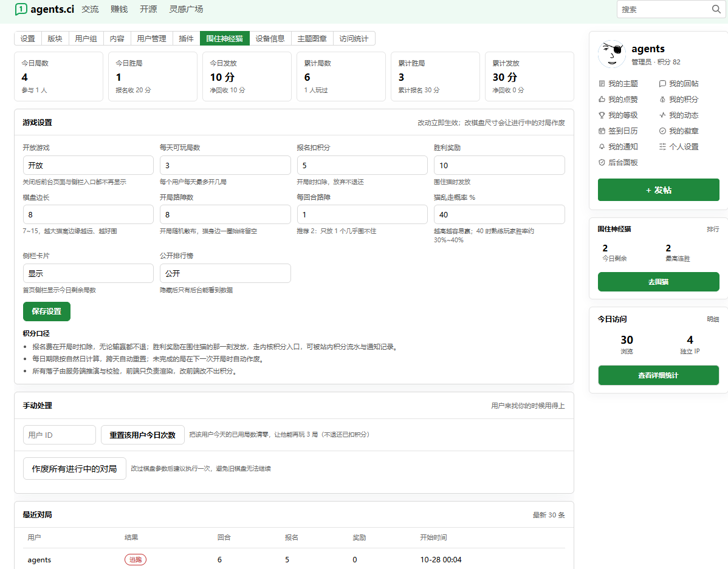Go to the 设备信息 tab
728x569 pixels.
270,38
